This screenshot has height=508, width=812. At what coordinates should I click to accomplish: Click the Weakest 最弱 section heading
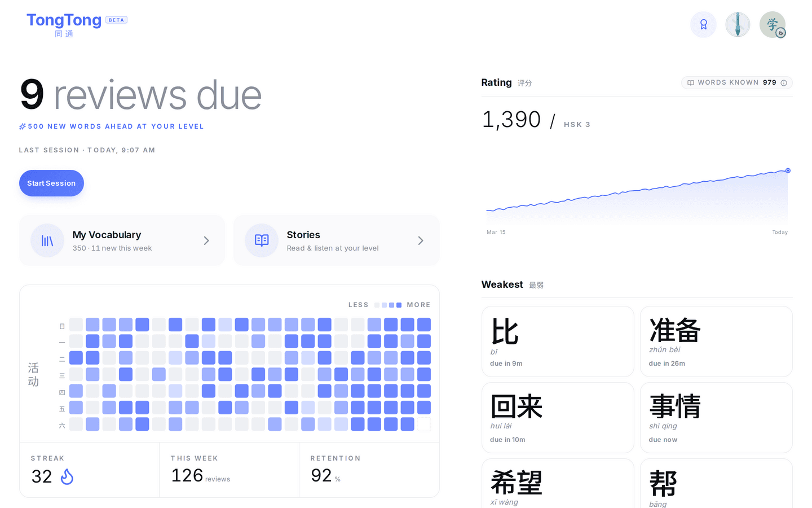pos(513,284)
